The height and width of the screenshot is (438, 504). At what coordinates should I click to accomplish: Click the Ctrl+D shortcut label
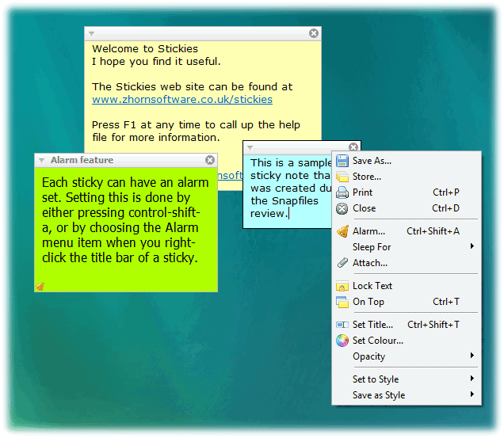click(x=445, y=208)
